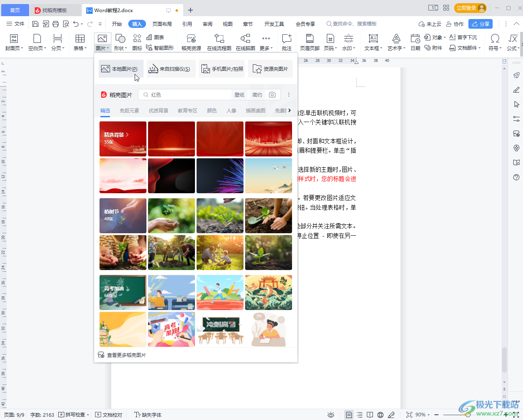Click the help question mark sidebar icon
The image size is (523, 420).
(517, 177)
